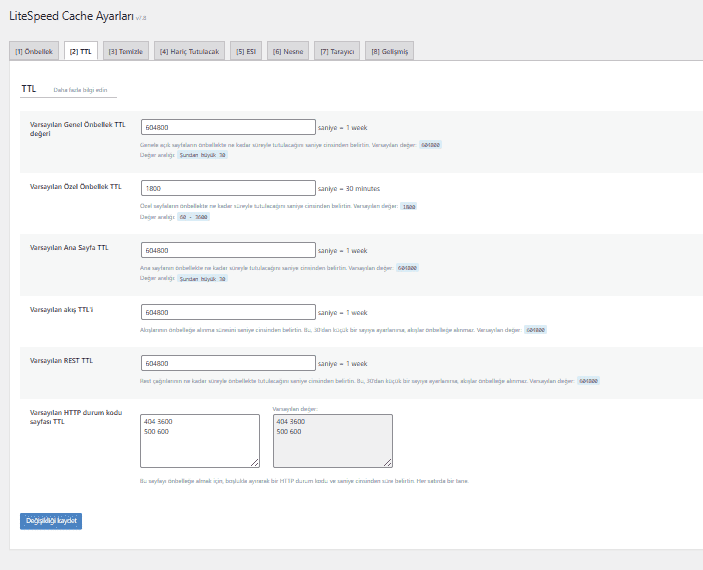Viewport: 703px width, 570px height.
Task: Click the default value badge '1800'
Action: (x=408, y=206)
